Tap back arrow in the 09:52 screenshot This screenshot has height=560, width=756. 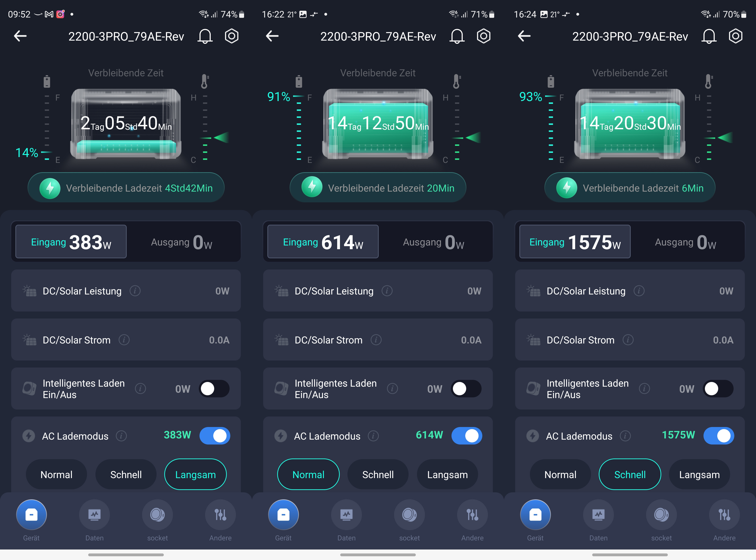[x=20, y=36]
